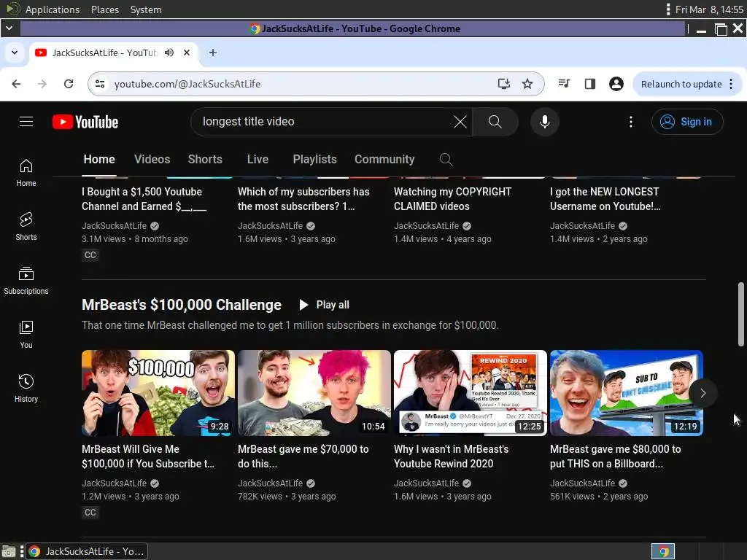View site information icon in address bar

point(100,85)
